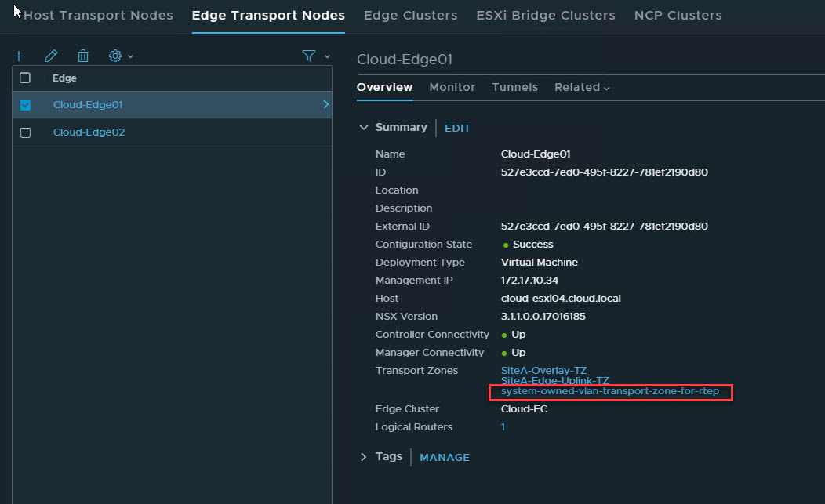Click the plus icon to add edge node
Image resolution: width=825 pixels, height=504 pixels.
coord(19,56)
